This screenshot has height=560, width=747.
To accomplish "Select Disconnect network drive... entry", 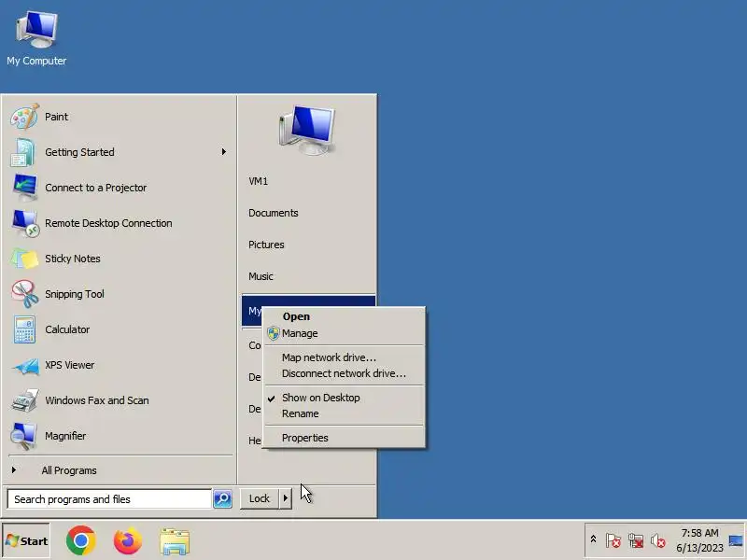I will coord(344,374).
